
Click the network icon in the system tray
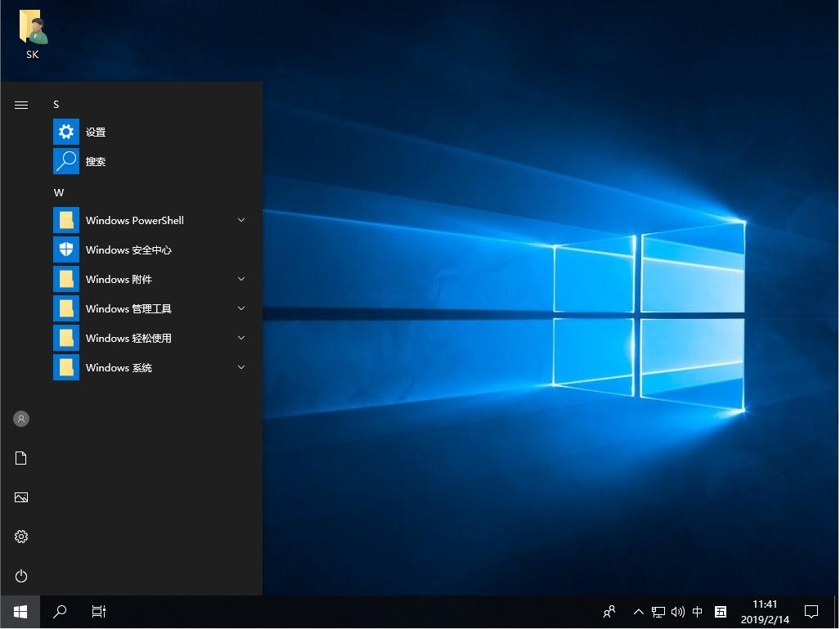point(658,612)
